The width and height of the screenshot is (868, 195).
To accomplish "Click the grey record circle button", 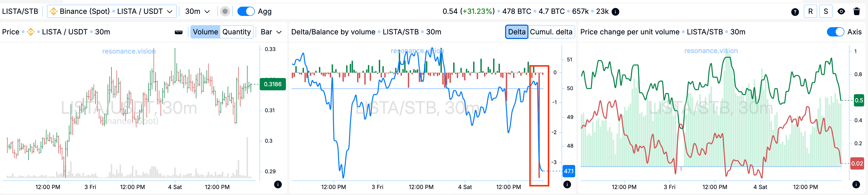I will 225,12.
